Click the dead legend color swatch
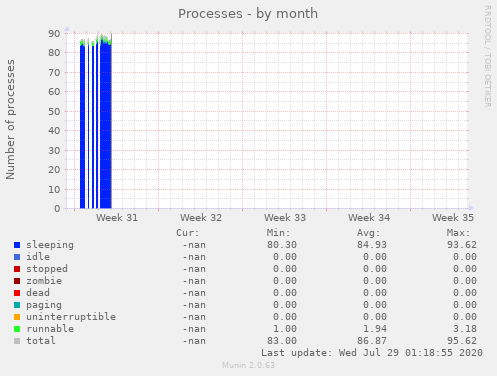This screenshot has height=376, width=497. [x=17, y=293]
